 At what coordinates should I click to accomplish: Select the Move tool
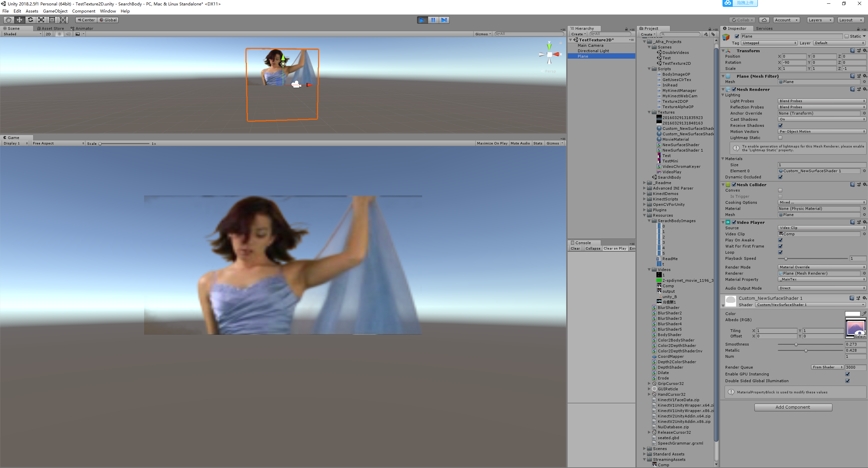[x=19, y=20]
